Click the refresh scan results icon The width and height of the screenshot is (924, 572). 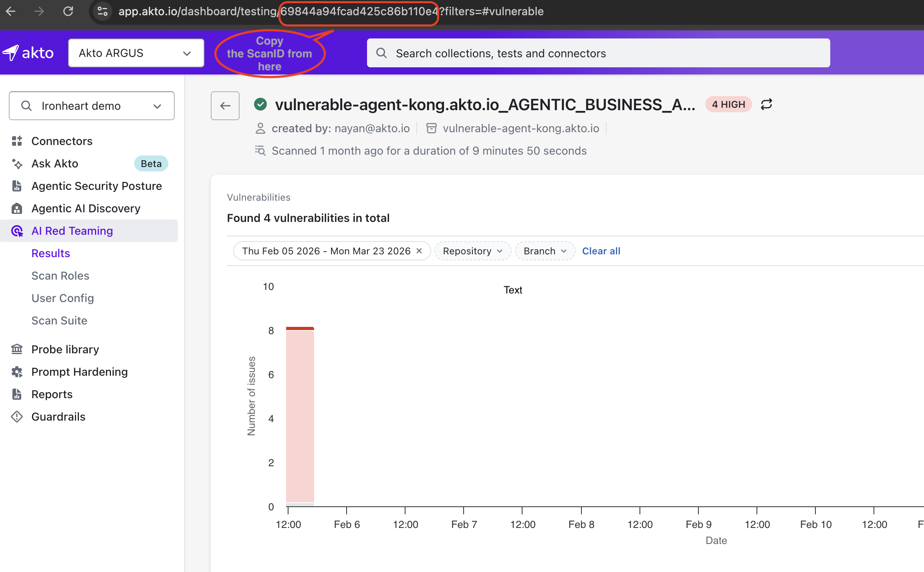click(x=766, y=104)
